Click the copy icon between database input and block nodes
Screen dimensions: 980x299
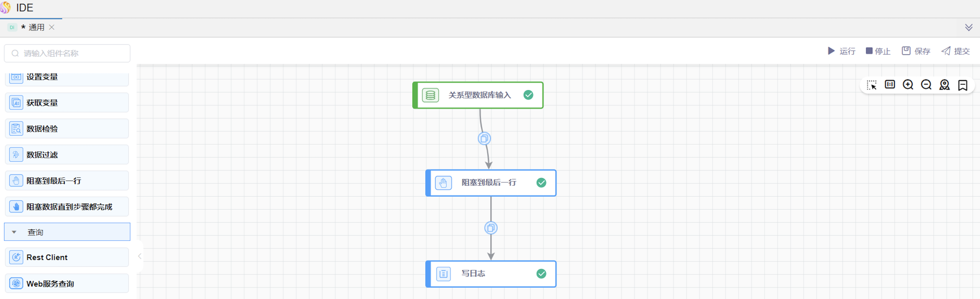click(x=484, y=138)
